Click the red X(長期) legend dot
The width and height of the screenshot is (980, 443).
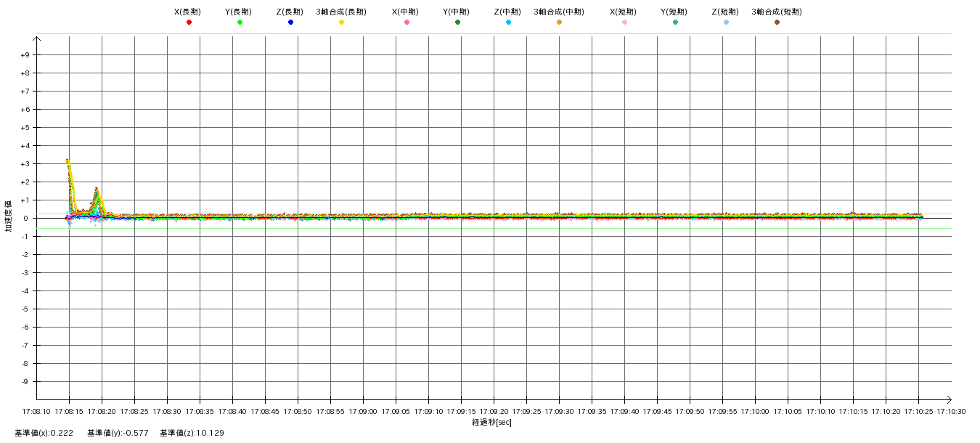[x=189, y=23]
